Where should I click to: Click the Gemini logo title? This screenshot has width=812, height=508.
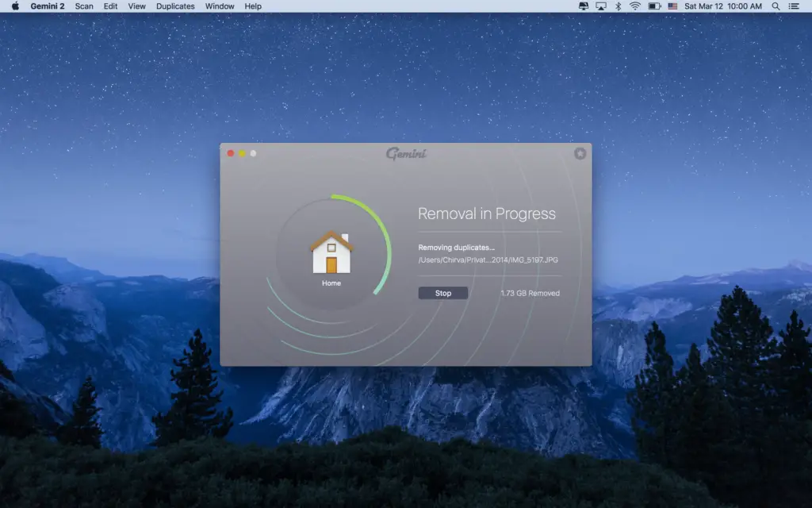406,153
